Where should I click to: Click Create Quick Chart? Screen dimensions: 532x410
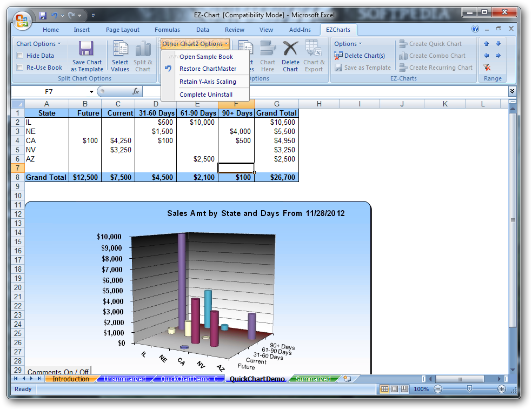430,44
